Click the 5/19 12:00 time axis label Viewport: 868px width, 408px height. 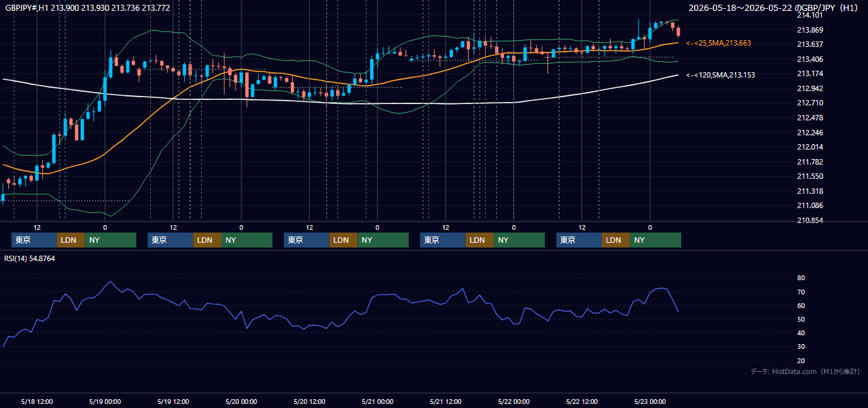click(x=173, y=401)
